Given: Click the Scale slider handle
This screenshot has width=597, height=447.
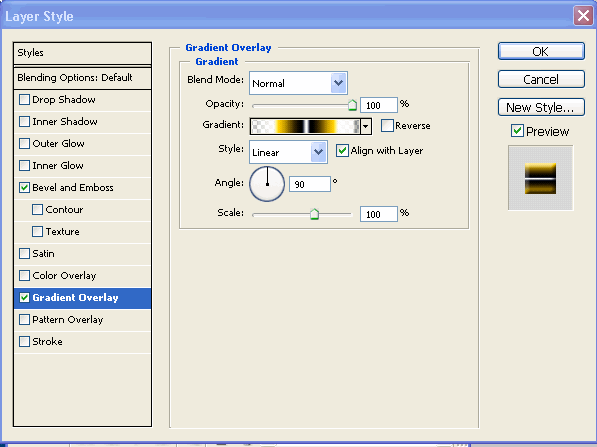Looking at the screenshot, I should (x=314, y=214).
